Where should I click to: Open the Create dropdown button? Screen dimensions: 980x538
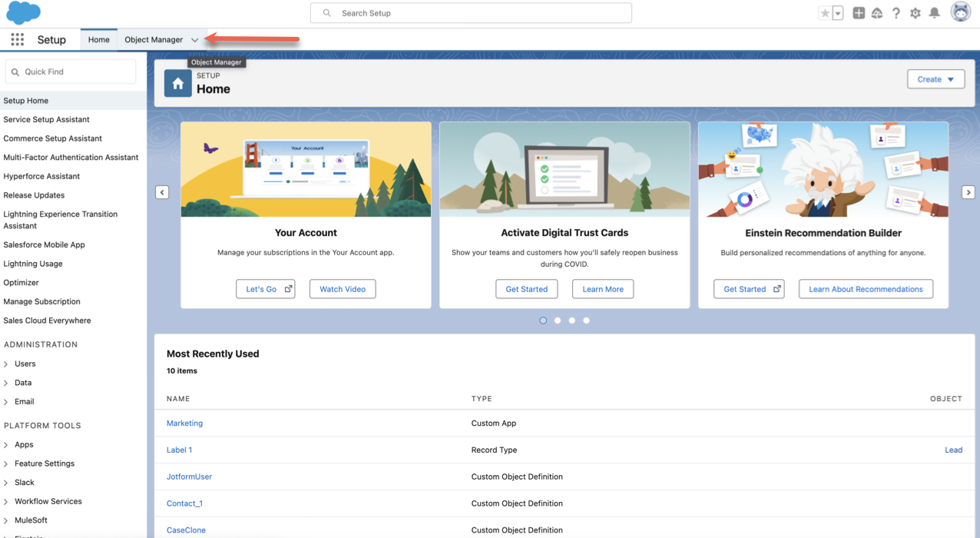tap(935, 79)
